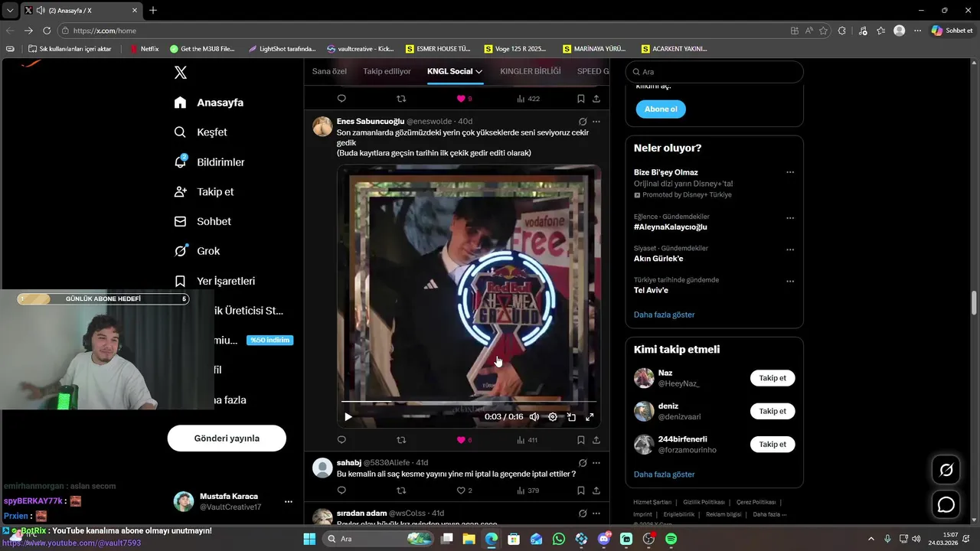Open more options on Enes Sabuncuoğlu's post

point(596,122)
